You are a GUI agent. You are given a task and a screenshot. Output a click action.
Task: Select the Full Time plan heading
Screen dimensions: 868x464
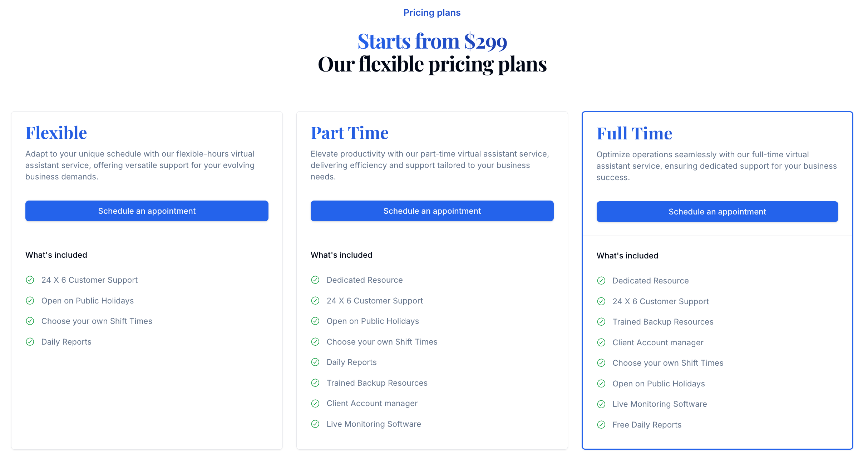(x=634, y=133)
